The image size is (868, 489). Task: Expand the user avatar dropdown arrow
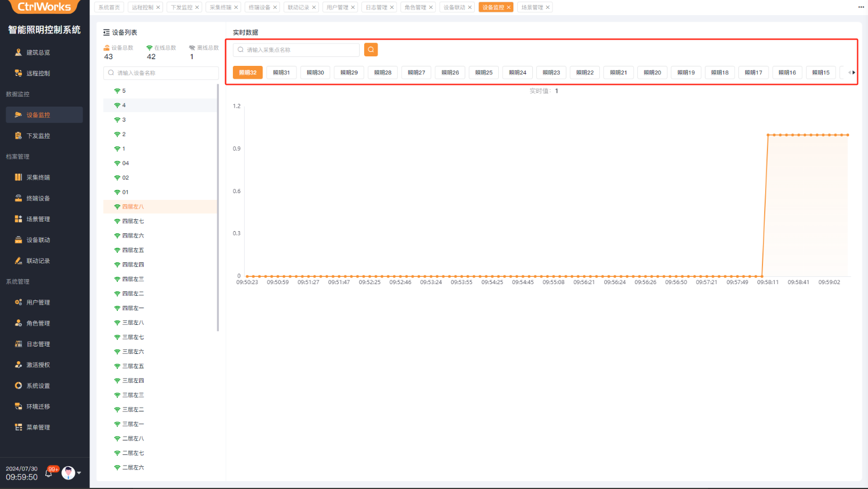pyautogui.click(x=79, y=473)
